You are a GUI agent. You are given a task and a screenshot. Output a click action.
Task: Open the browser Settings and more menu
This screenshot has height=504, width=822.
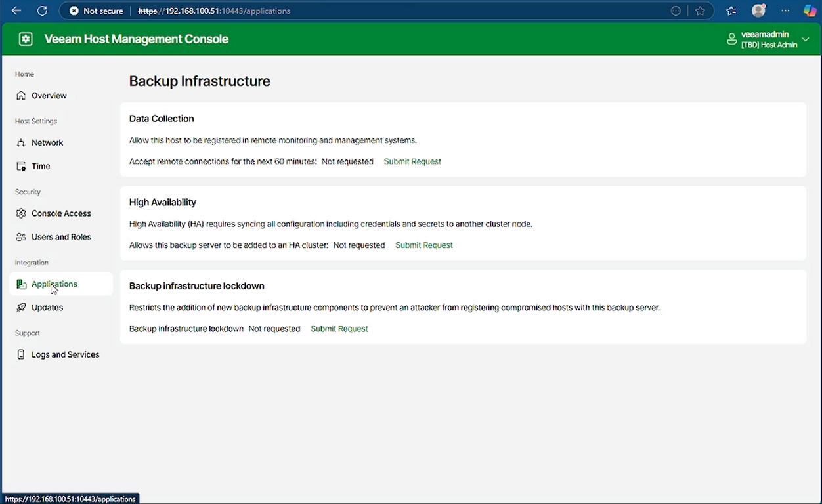point(785,11)
